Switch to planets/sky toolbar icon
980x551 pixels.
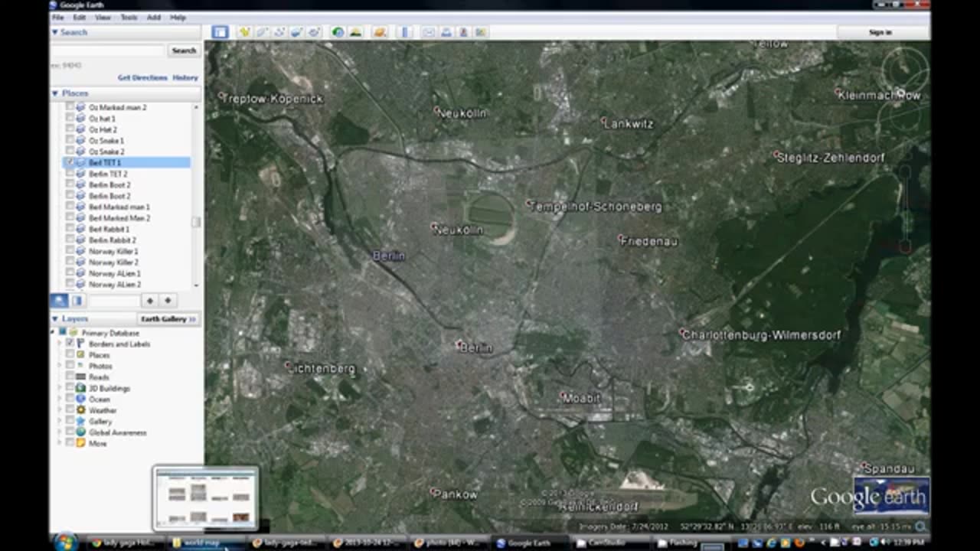point(380,32)
